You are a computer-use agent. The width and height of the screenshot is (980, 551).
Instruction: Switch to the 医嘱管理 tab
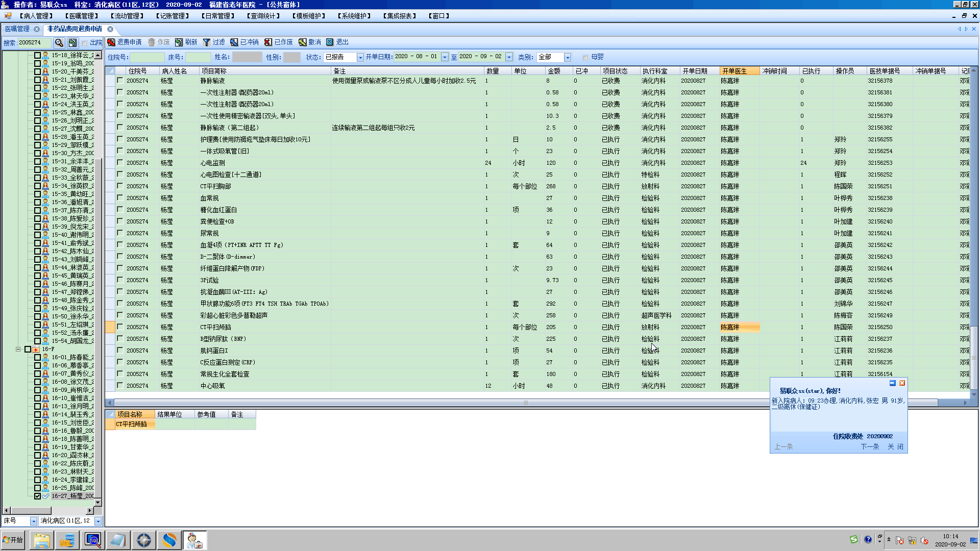tap(18, 29)
